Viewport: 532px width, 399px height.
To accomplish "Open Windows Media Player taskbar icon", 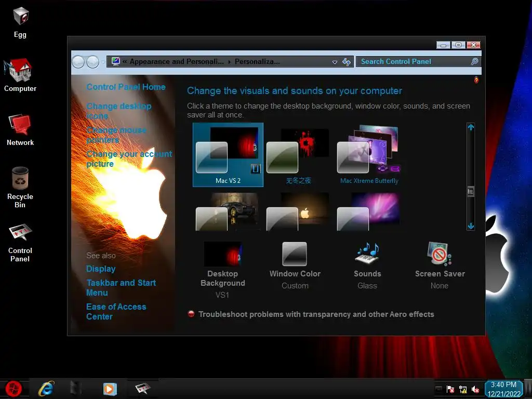I will 110,389.
